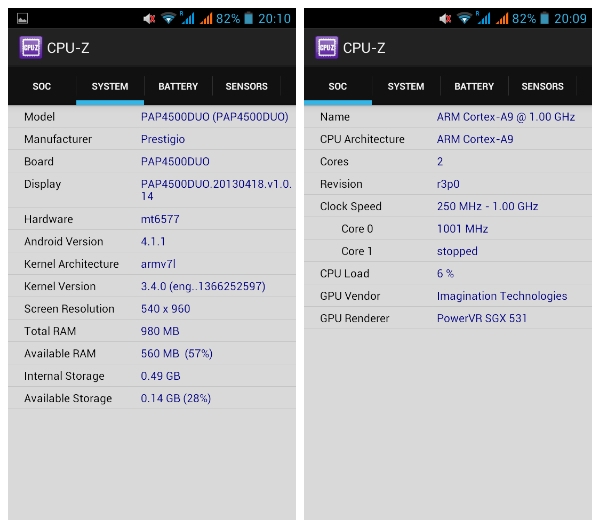The image size is (600, 528).
Task: Tap the 20:09 clock in right status bar
Action: click(570, 18)
